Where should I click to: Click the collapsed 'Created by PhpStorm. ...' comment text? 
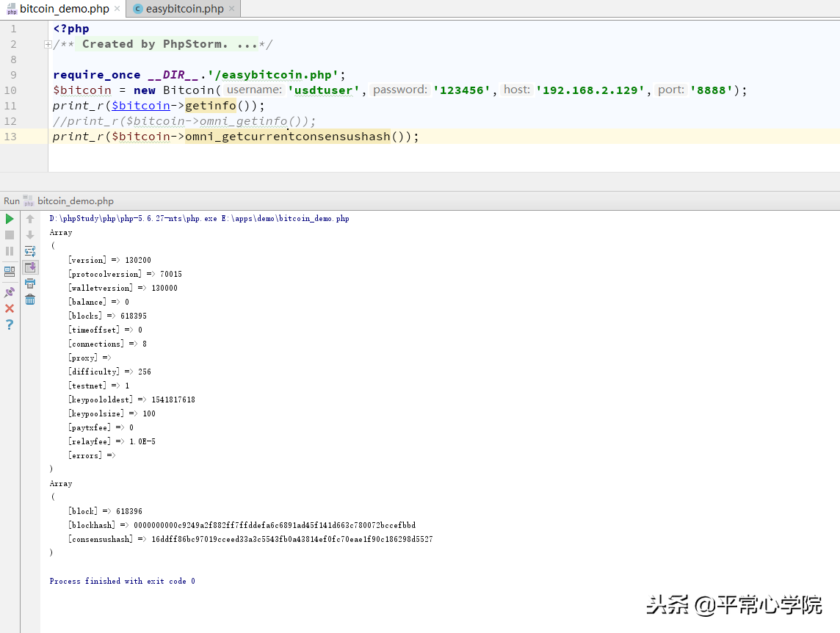pos(169,44)
